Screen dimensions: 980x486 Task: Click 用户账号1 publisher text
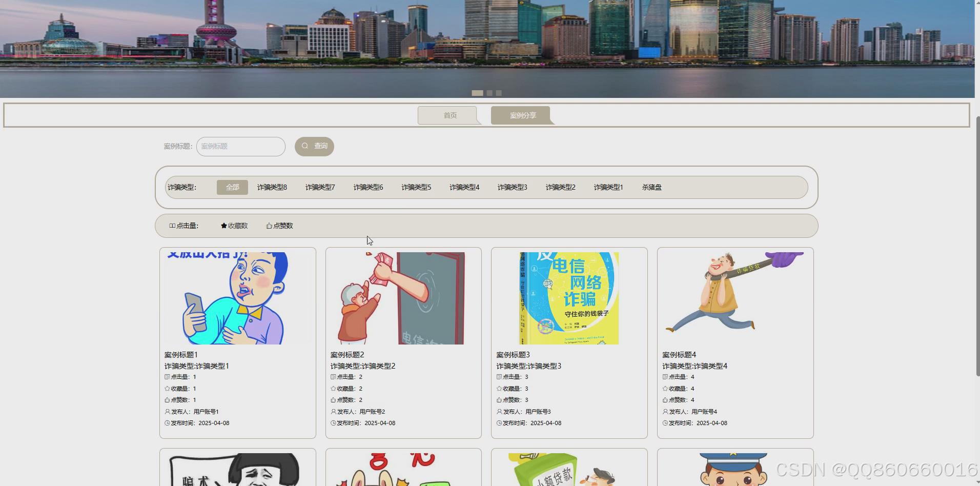pos(206,412)
